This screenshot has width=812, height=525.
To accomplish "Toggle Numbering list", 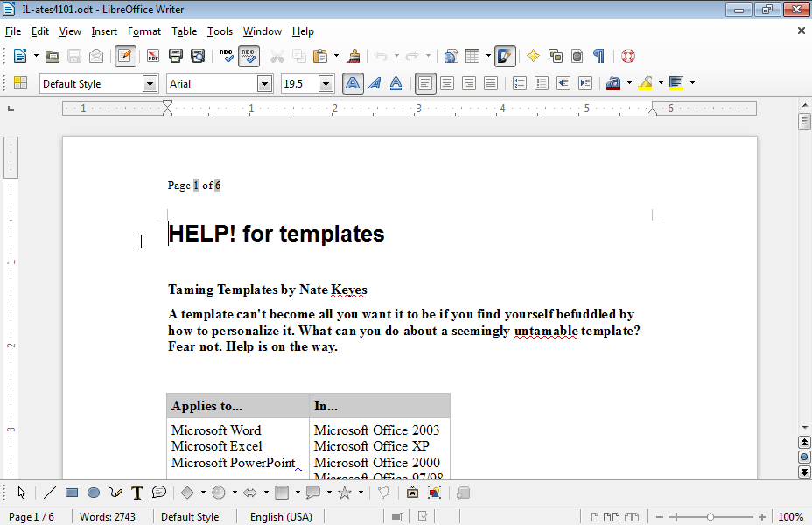I will click(x=520, y=83).
